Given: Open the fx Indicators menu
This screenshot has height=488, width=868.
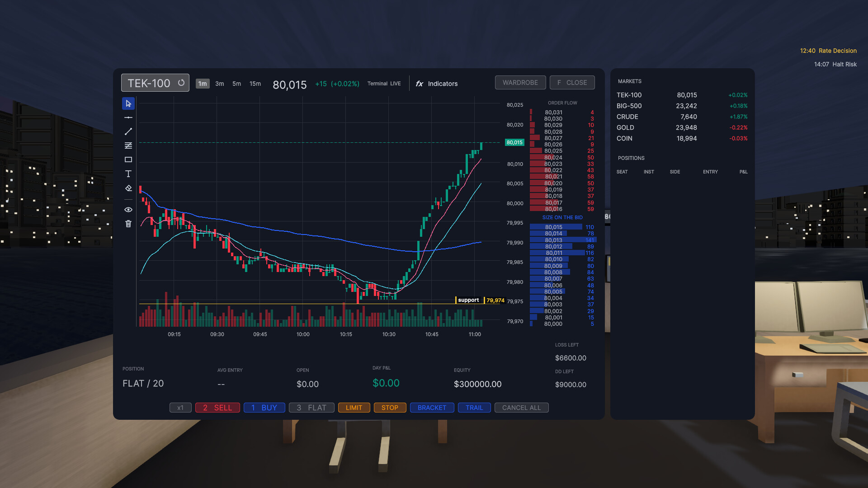Looking at the screenshot, I should click(x=437, y=84).
